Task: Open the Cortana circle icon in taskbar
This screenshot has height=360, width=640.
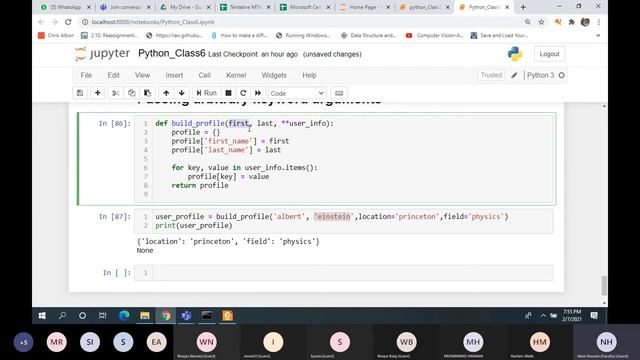Action: click(x=82, y=316)
